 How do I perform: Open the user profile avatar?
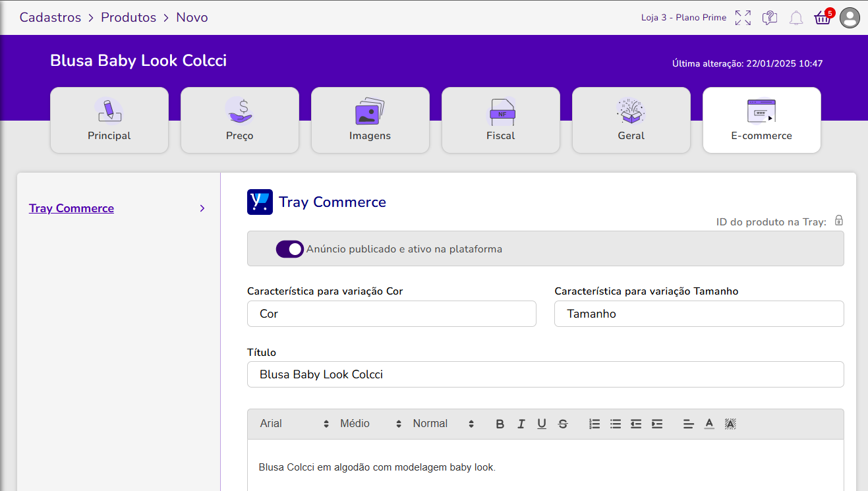(850, 18)
